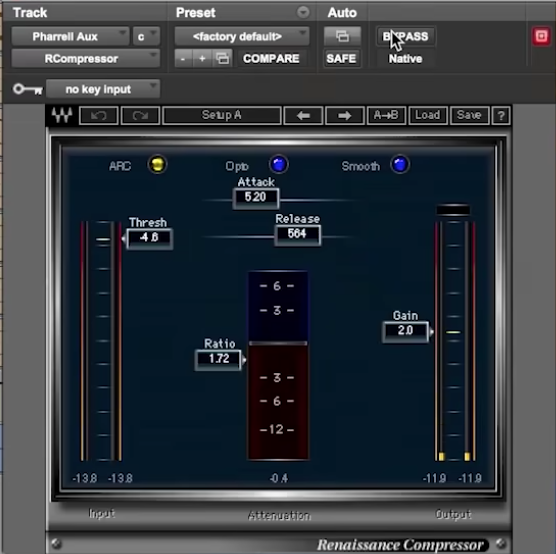
Task: Click the gain marker on output meter
Action: click(x=453, y=332)
